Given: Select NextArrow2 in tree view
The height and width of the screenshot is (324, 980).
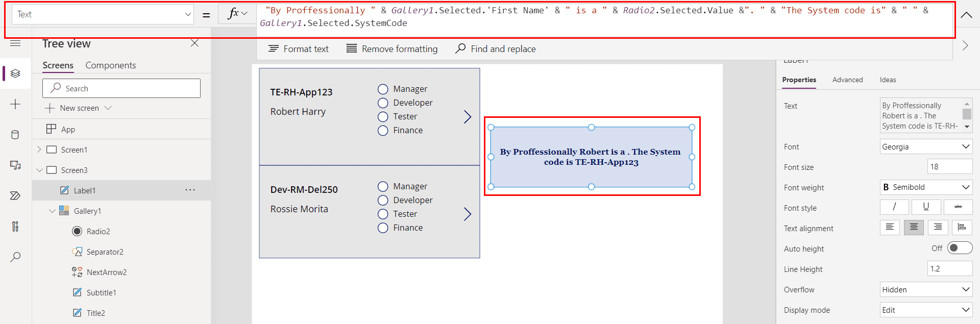Looking at the screenshot, I should (121, 272).
